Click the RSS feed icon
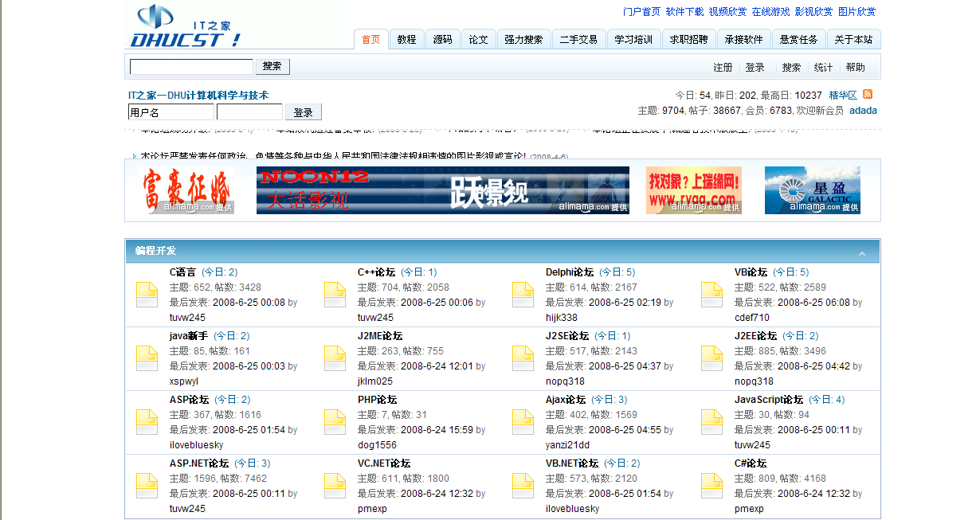This screenshot has width=980, height=520. tap(868, 94)
